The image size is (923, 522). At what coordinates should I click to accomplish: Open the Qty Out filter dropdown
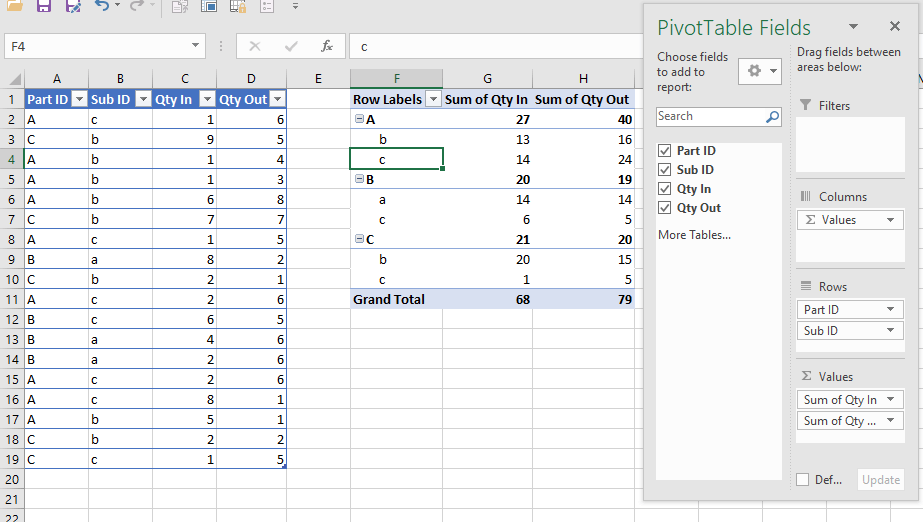click(277, 99)
